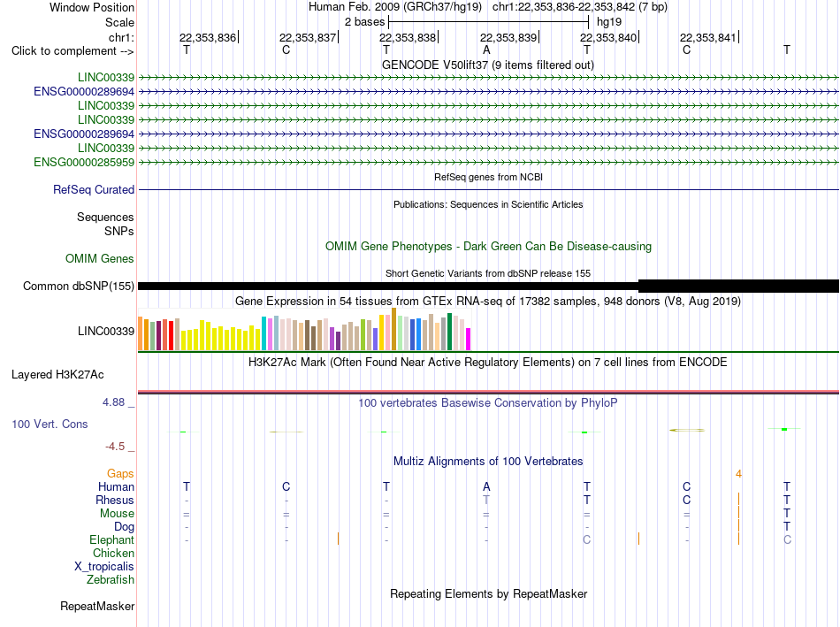Click the LINC00339 label beside the GTEx bar chart

coord(105,331)
